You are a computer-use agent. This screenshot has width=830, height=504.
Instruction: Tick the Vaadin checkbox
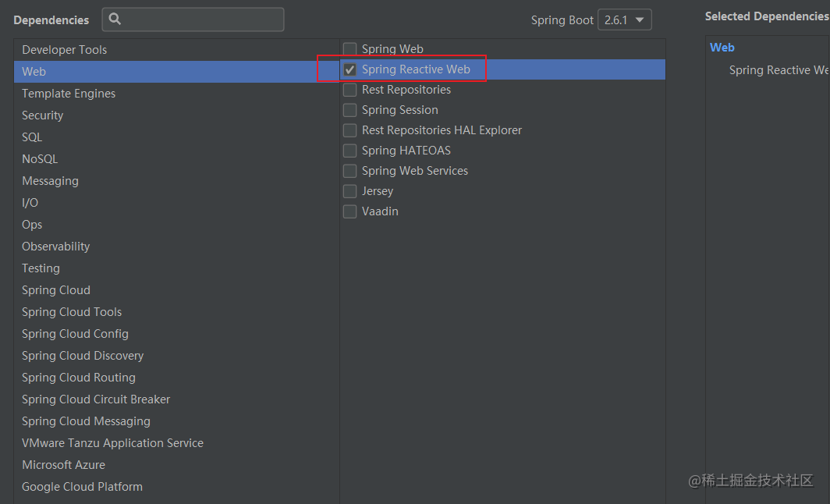[x=350, y=211]
